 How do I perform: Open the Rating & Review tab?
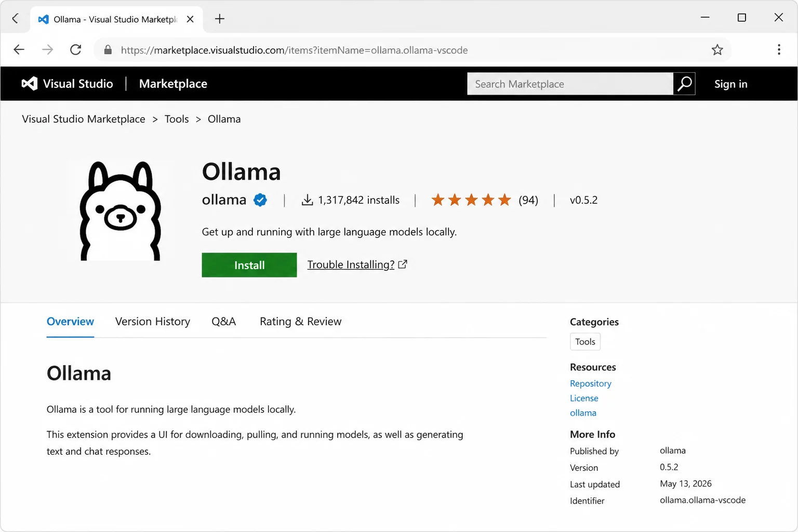coord(300,322)
